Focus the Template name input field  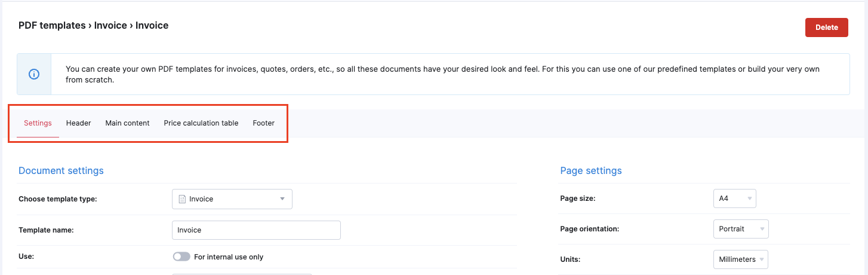tap(256, 230)
